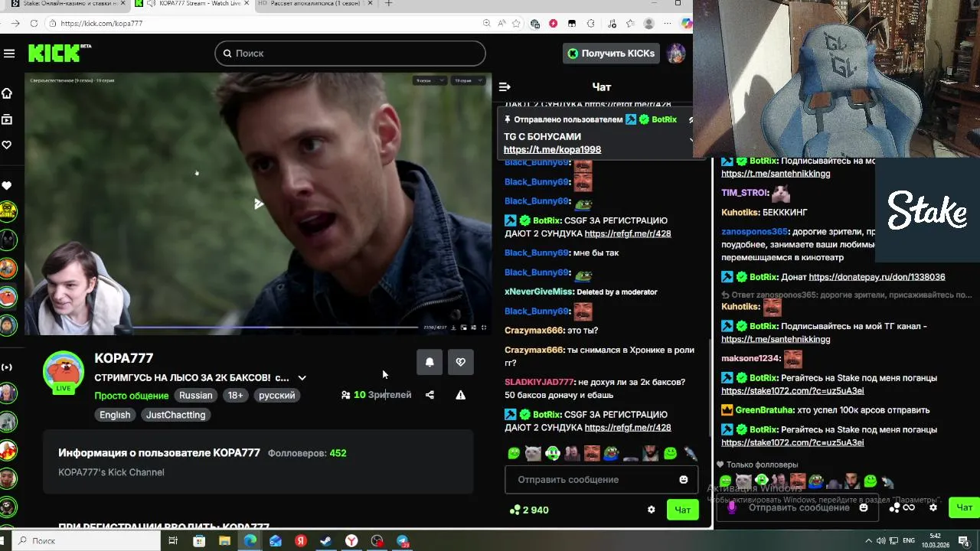
Task: Open the emoji picker in left chat input
Action: (x=684, y=480)
